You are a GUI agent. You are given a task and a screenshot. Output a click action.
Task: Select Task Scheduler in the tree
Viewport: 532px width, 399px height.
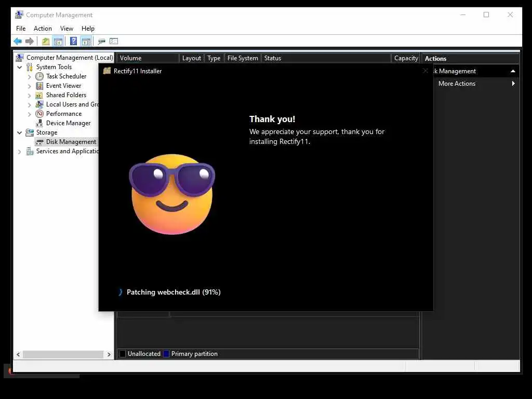(x=66, y=76)
